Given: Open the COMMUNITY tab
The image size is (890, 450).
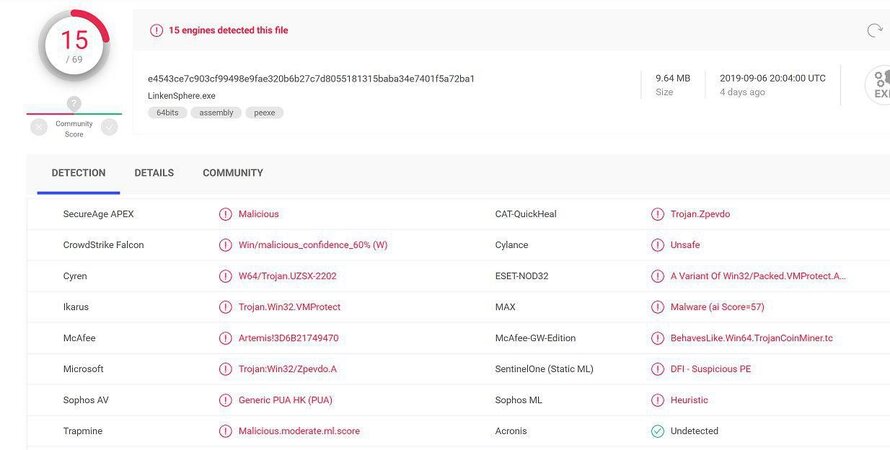Looking at the screenshot, I should 233,173.
